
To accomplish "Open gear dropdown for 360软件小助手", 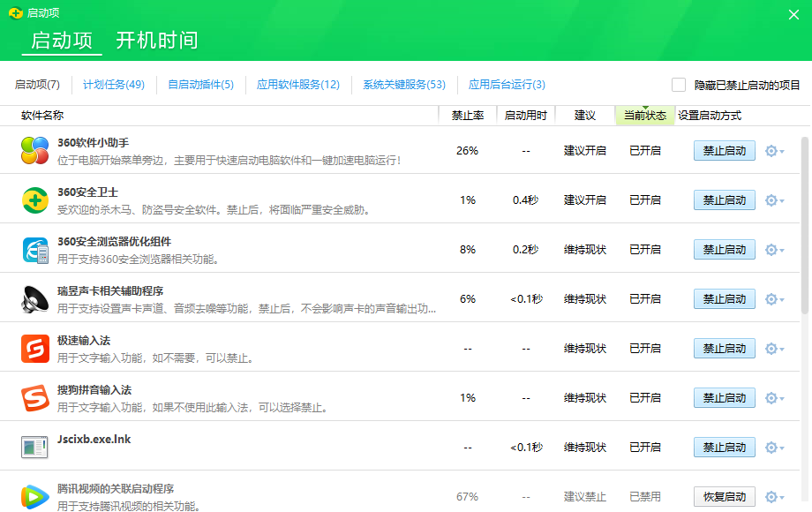I will click(774, 151).
